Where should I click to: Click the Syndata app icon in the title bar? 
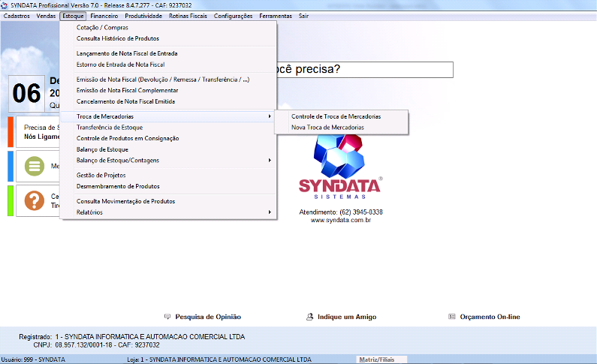tap(5, 5)
